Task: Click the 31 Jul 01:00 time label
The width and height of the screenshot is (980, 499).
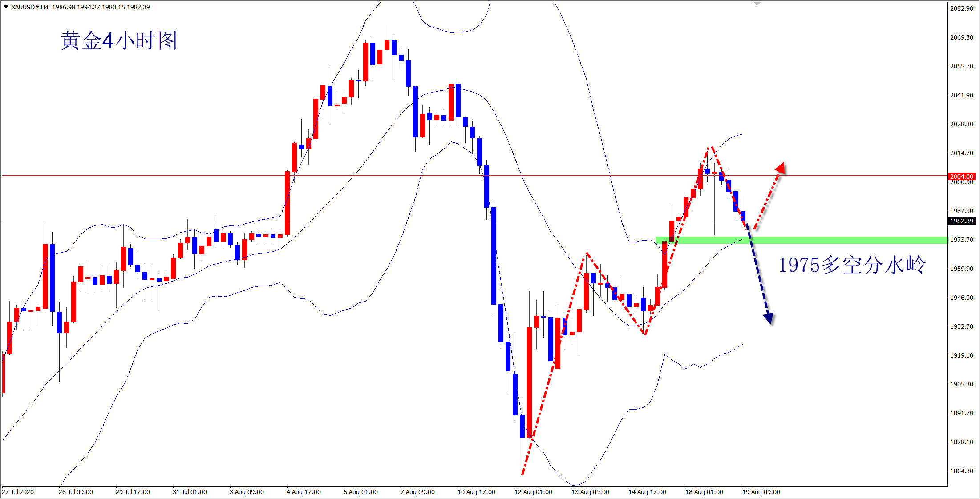Action: click(190, 492)
